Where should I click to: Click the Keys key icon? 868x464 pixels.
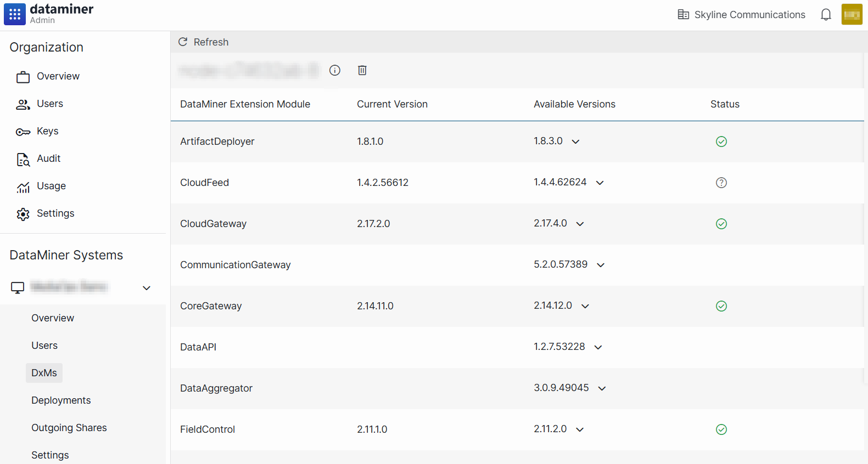pos(23,132)
